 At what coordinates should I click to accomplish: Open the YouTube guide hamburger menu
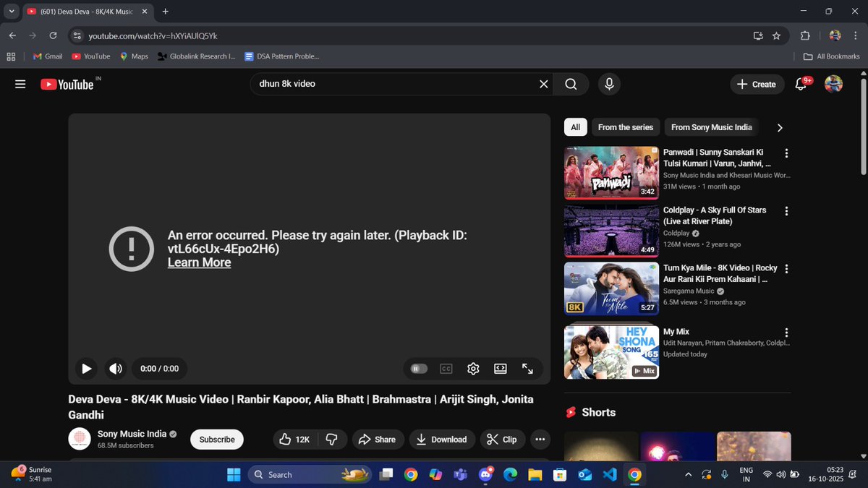click(20, 85)
